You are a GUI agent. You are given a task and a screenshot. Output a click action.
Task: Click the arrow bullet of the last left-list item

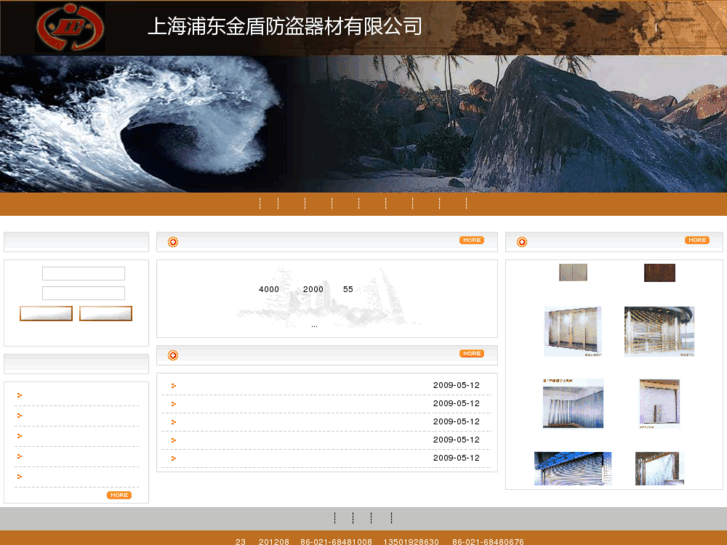point(19,476)
